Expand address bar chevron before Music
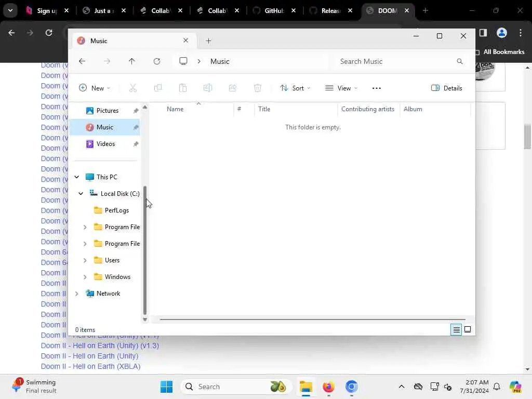 point(199,61)
